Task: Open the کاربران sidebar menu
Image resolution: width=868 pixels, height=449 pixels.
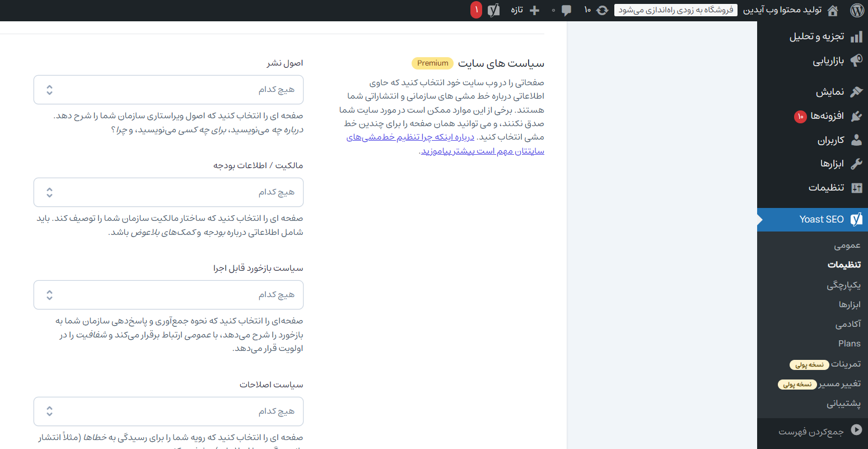Action: click(830, 140)
